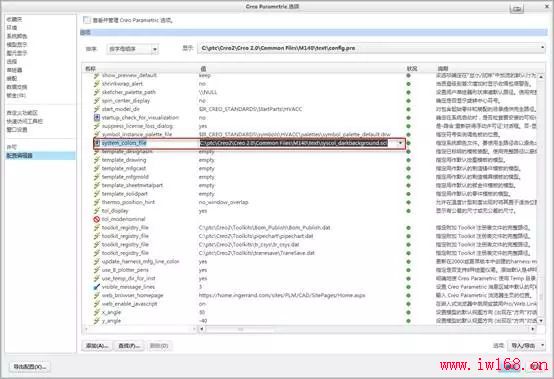Click the Delete (D) button
This screenshot has height=379, width=554.
[159, 346]
